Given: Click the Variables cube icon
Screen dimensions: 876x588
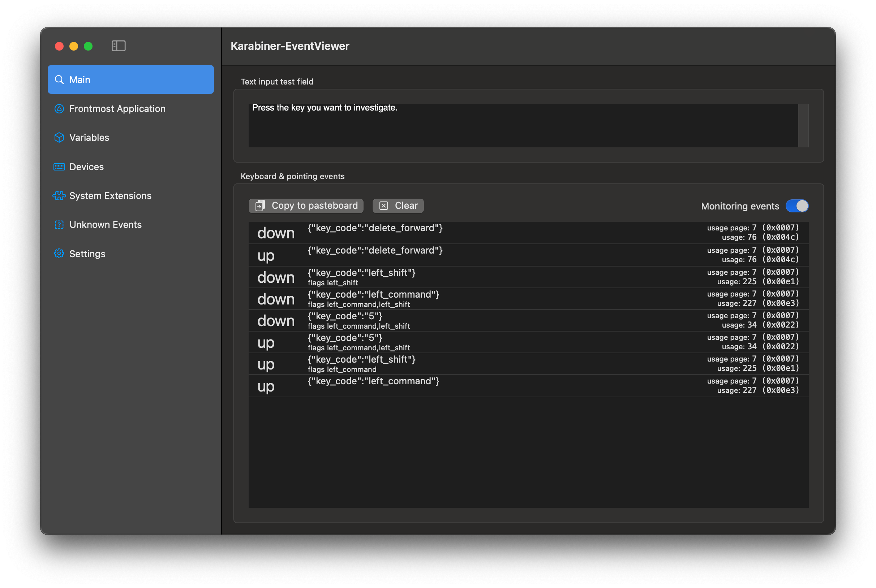Looking at the screenshot, I should (59, 138).
